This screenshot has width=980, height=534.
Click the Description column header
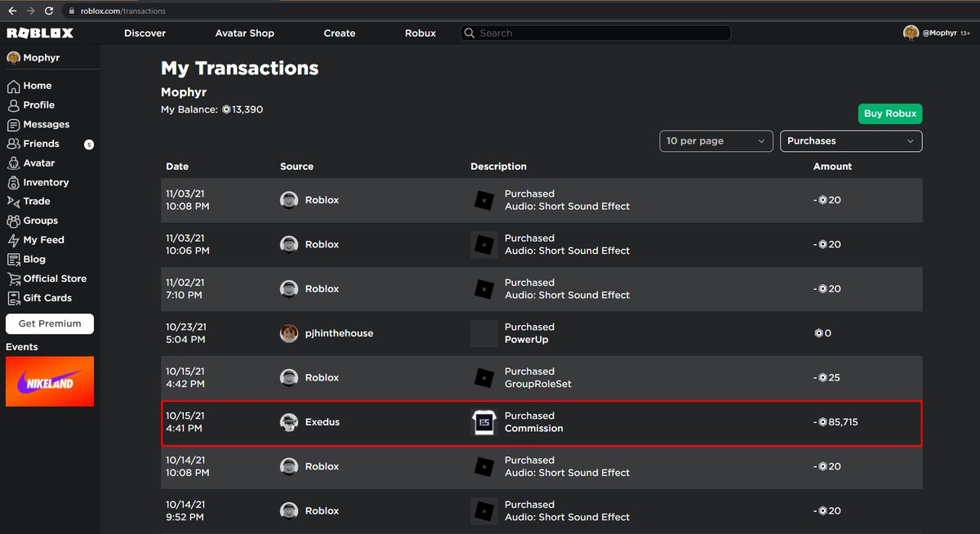pyautogui.click(x=498, y=167)
